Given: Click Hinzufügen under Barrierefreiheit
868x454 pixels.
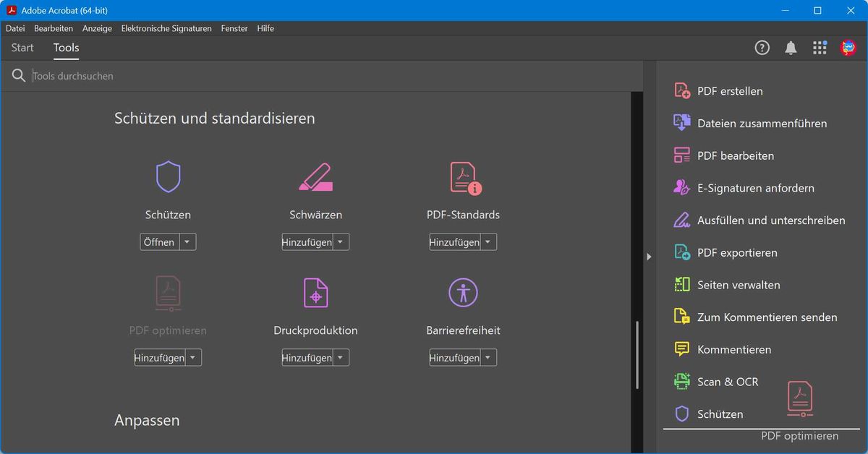Looking at the screenshot, I should coord(454,358).
